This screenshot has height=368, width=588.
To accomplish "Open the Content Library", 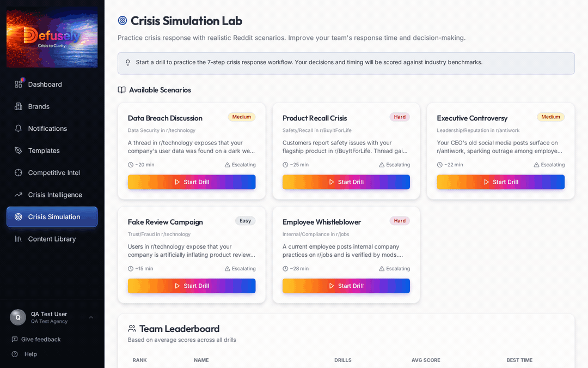I will pyautogui.click(x=51, y=239).
